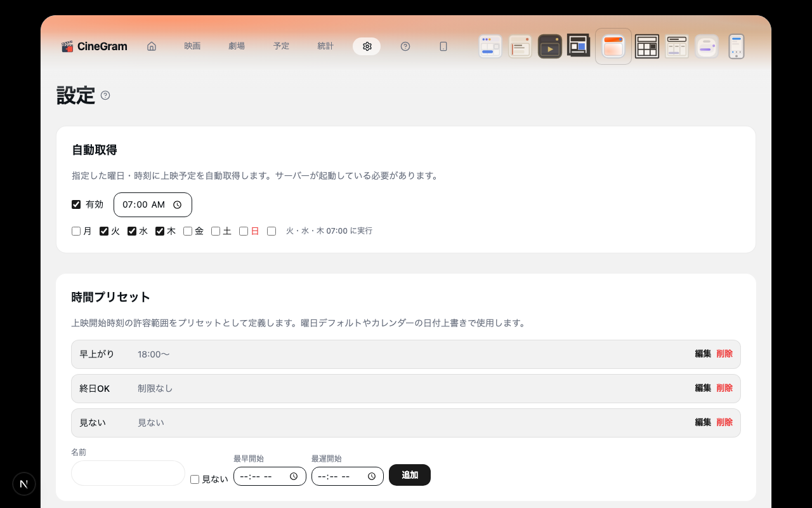This screenshot has width=812, height=508.
Task: Open the help question mark icon
Action: pos(405,46)
